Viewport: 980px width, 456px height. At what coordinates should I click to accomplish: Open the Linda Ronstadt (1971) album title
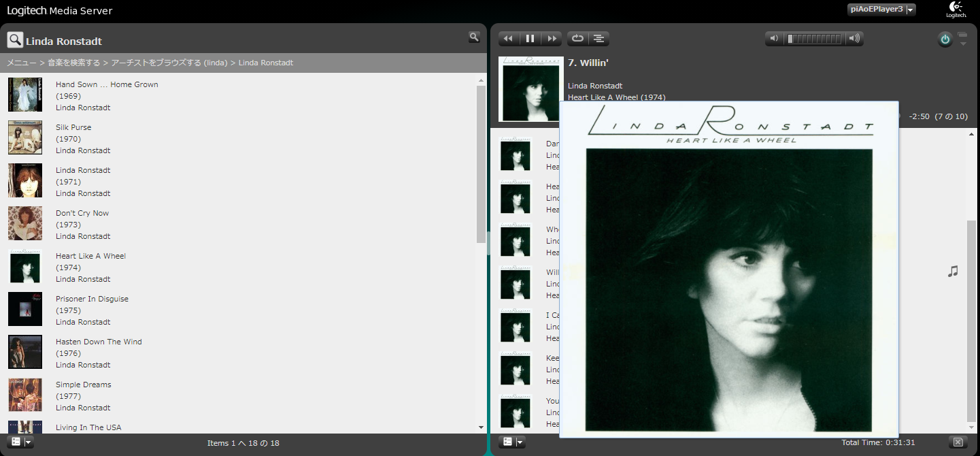click(x=83, y=170)
